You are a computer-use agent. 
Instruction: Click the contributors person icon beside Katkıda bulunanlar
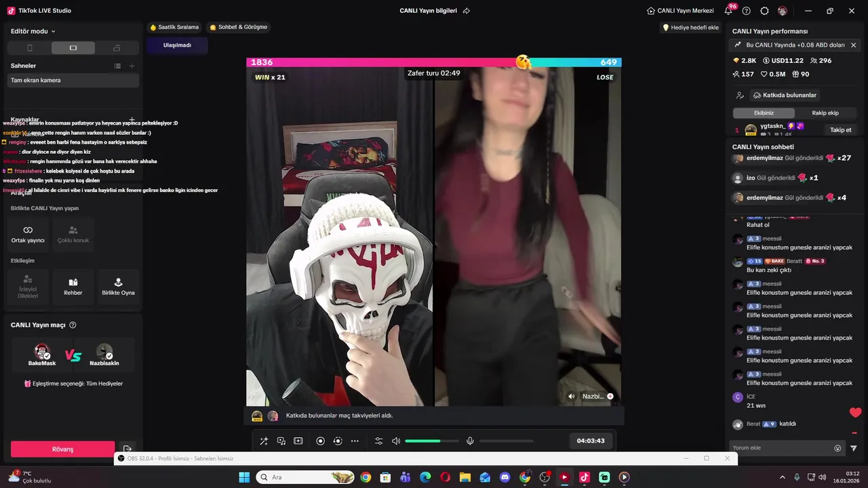741,96
